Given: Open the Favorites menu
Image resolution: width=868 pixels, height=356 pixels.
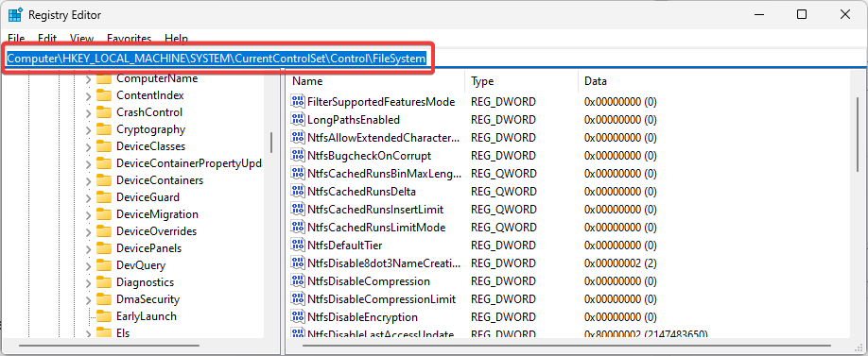Looking at the screenshot, I should (129, 39).
